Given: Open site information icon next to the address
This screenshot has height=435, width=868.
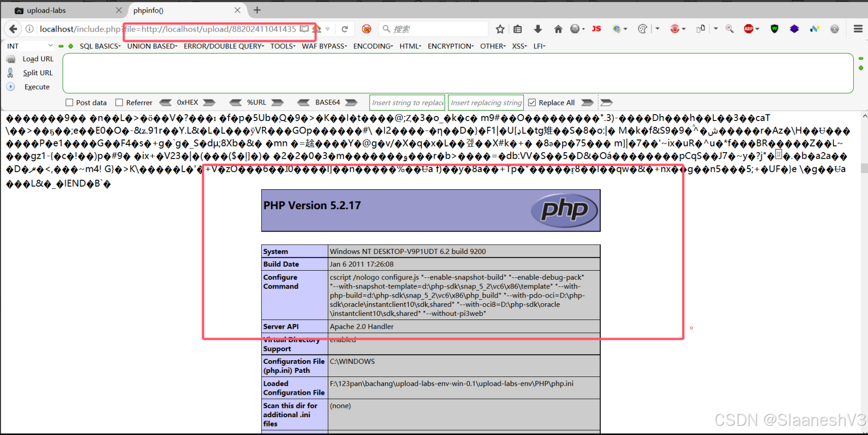Looking at the screenshot, I should [x=30, y=29].
